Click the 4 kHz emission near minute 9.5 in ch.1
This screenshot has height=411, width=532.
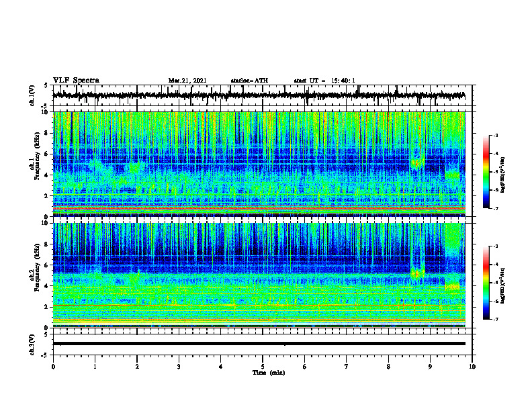tap(452, 176)
